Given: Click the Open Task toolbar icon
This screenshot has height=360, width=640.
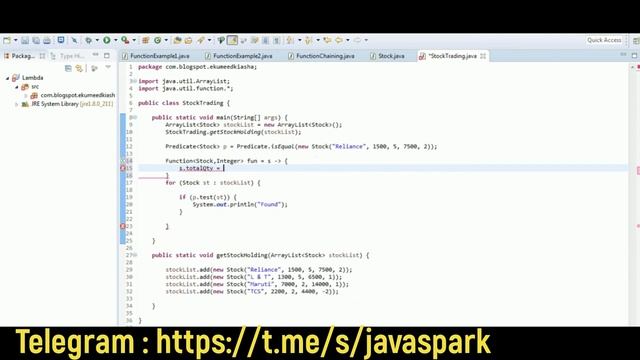Looking at the screenshot, I should (188, 40).
